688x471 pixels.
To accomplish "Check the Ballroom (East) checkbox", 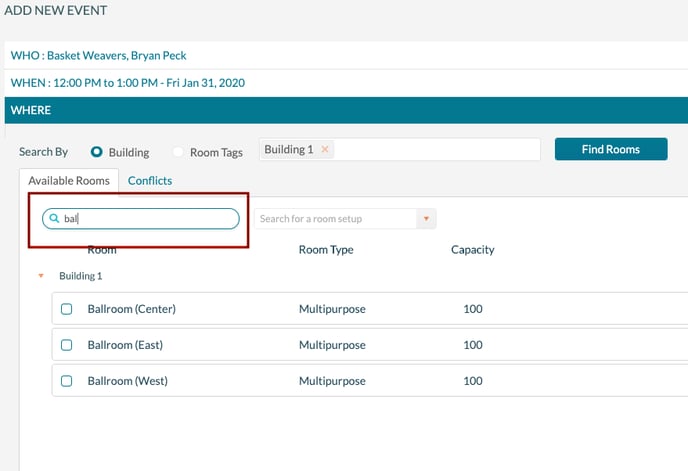I will (66, 345).
